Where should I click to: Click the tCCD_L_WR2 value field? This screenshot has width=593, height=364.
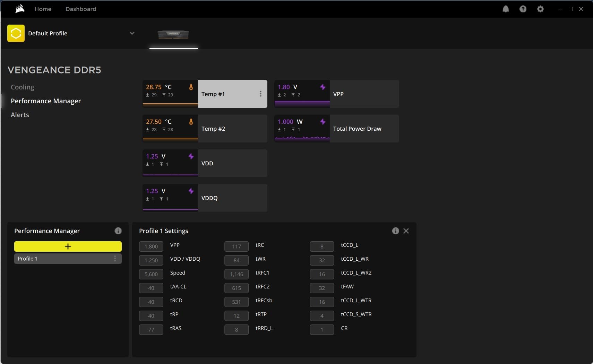[322, 274]
